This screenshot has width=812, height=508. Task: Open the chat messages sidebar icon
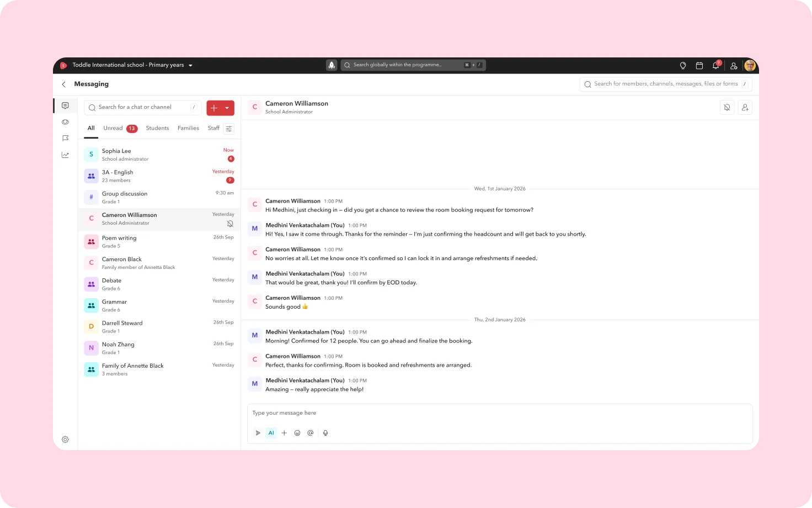[65, 105]
